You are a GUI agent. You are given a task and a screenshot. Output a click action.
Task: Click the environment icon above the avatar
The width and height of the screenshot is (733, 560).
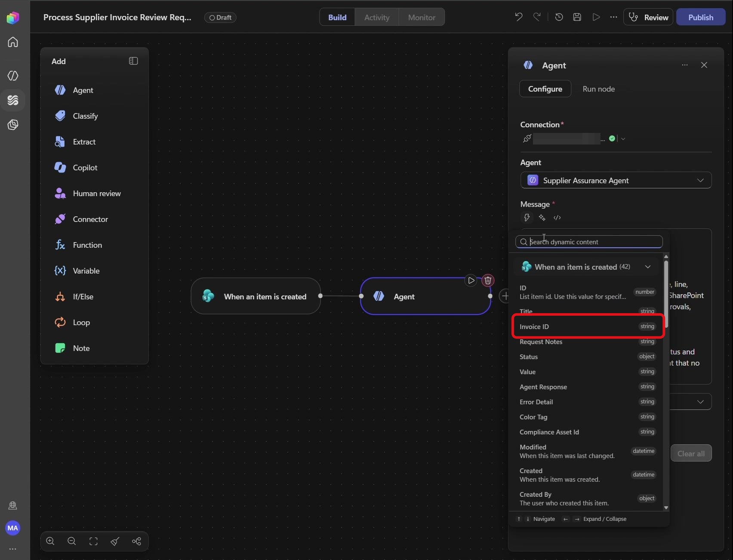click(x=13, y=505)
